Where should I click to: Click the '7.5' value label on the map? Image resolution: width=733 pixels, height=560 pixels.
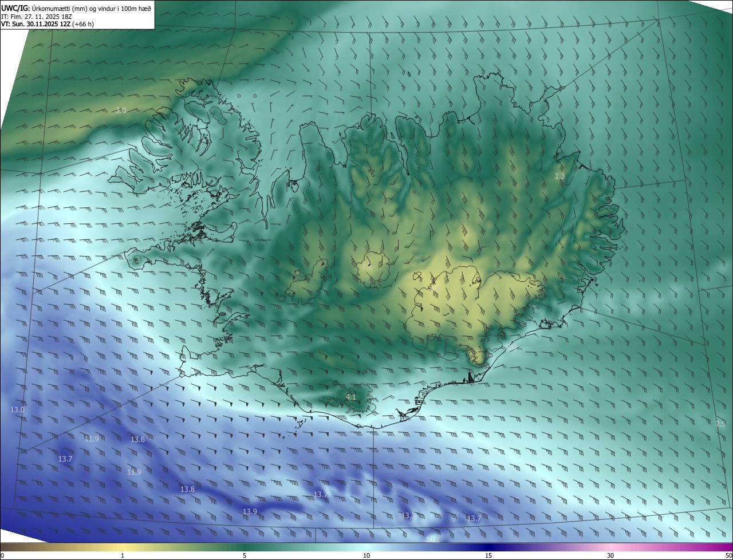pyautogui.click(x=720, y=424)
